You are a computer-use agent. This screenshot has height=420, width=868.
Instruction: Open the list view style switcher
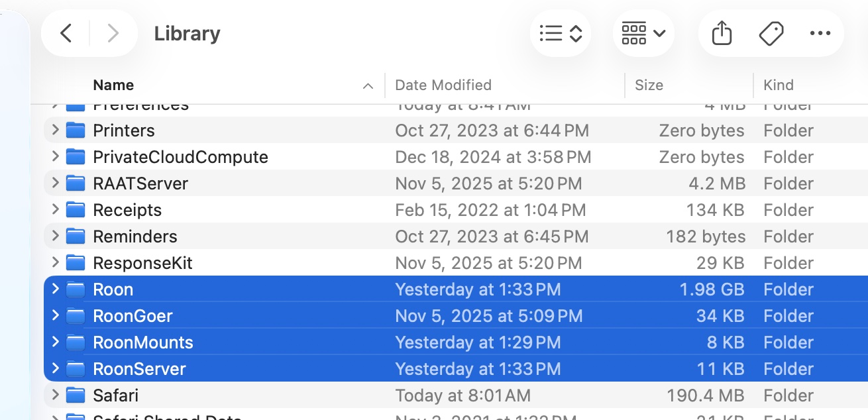(561, 33)
